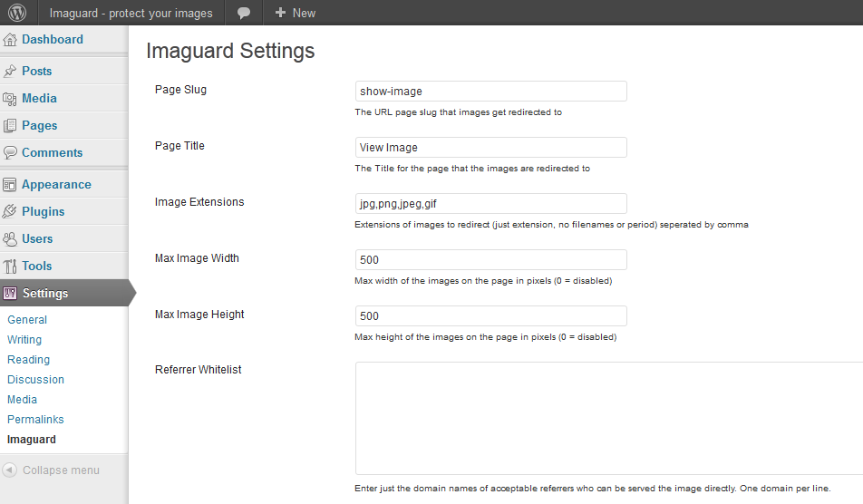Open the Appearance menu
The height and width of the screenshot is (504, 863).
[57, 184]
